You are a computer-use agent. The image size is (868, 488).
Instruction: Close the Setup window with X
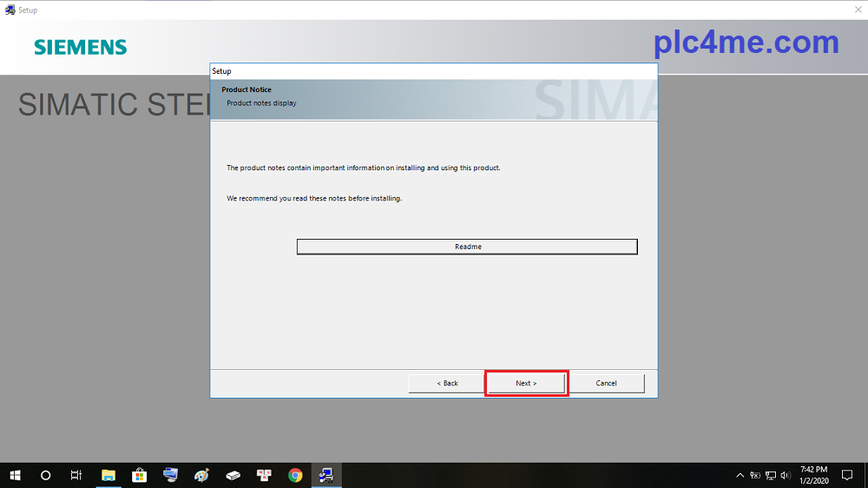pos(856,10)
